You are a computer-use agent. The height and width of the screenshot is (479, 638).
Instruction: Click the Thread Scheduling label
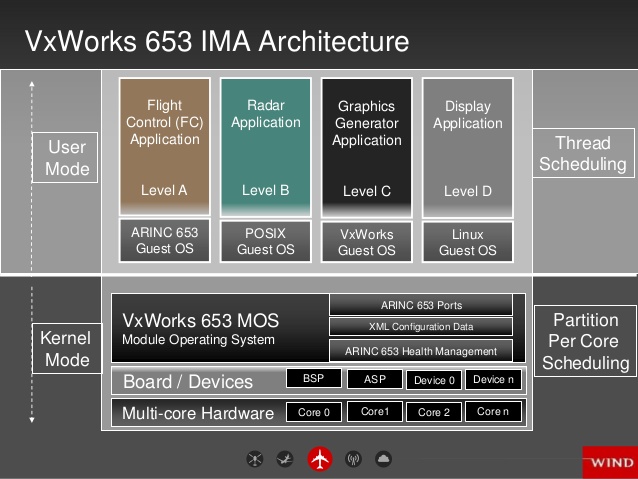click(x=583, y=153)
